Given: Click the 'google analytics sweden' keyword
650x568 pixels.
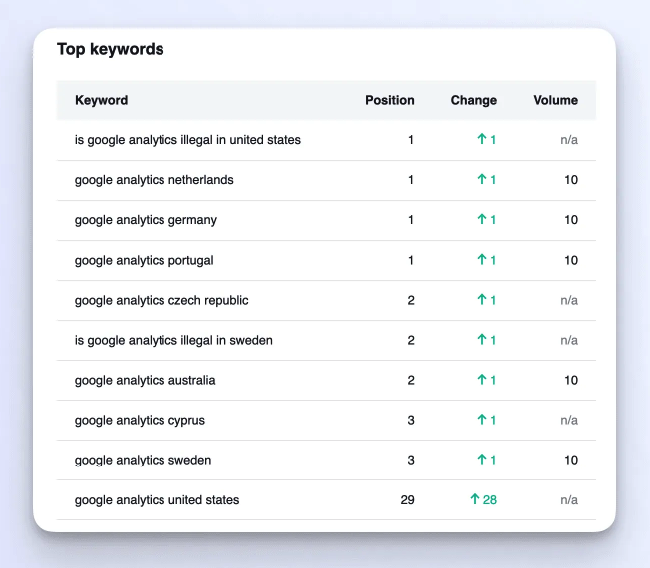Looking at the screenshot, I should point(143,460).
